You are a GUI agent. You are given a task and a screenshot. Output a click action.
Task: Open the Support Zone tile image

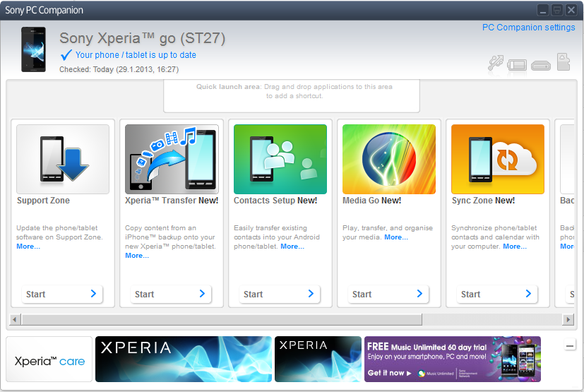click(x=63, y=159)
